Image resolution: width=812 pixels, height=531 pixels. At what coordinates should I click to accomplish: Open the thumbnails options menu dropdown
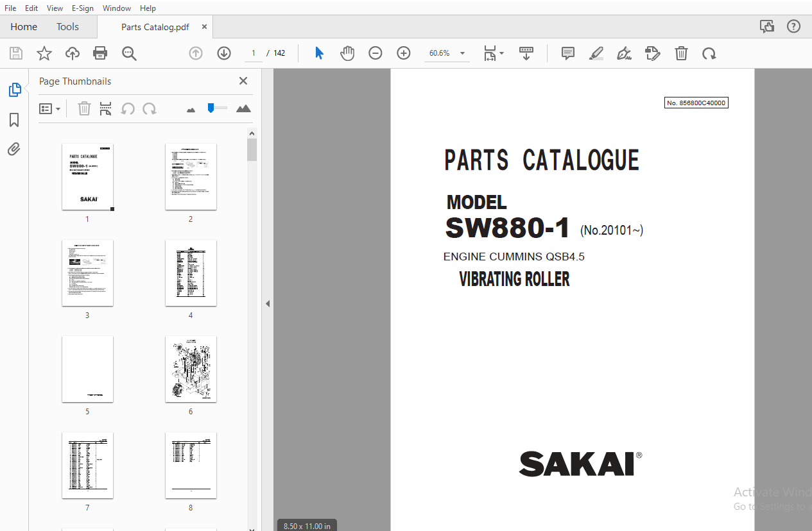[x=49, y=108]
